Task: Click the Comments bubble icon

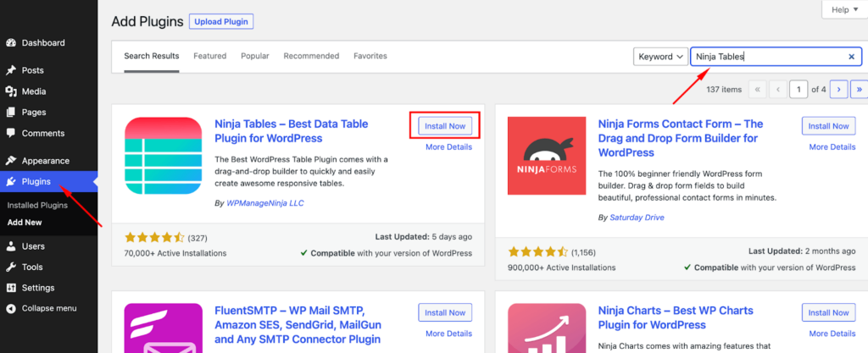Action: (x=10, y=133)
